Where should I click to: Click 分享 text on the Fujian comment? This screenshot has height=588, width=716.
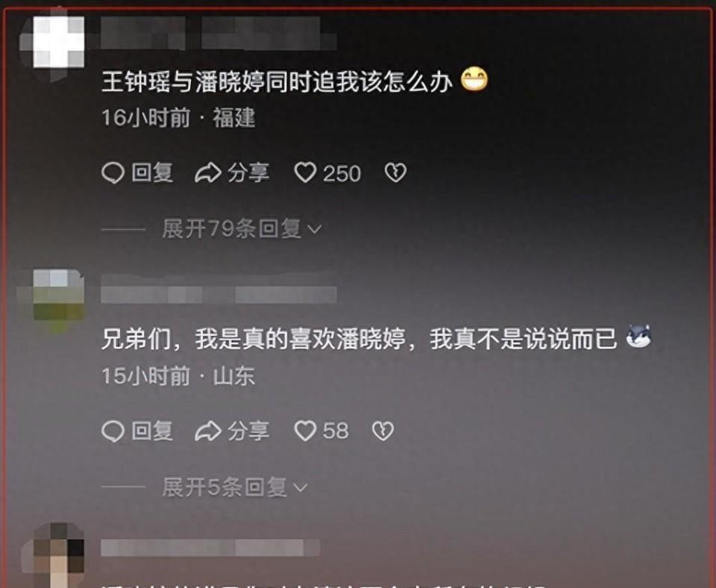pyautogui.click(x=248, y=173)
